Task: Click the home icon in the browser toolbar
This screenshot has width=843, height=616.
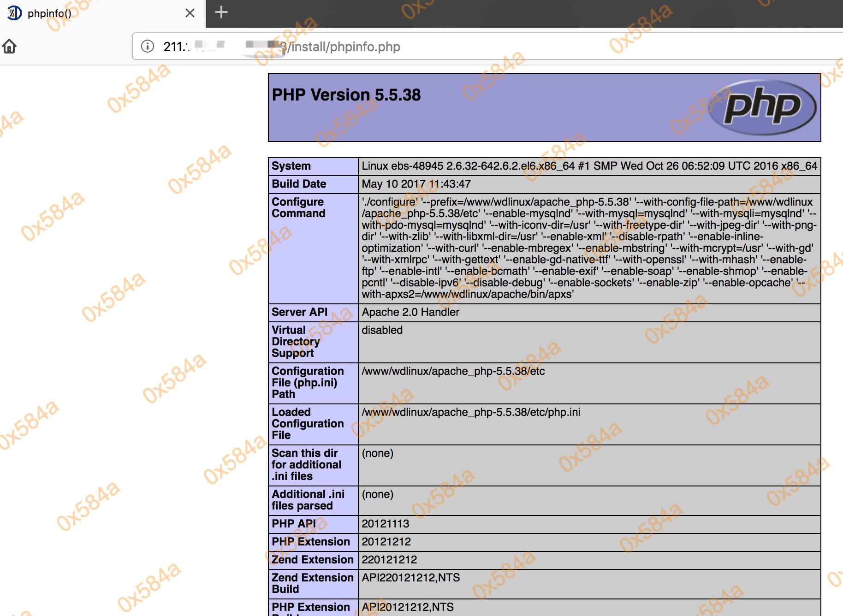Action: coord(9,47)
